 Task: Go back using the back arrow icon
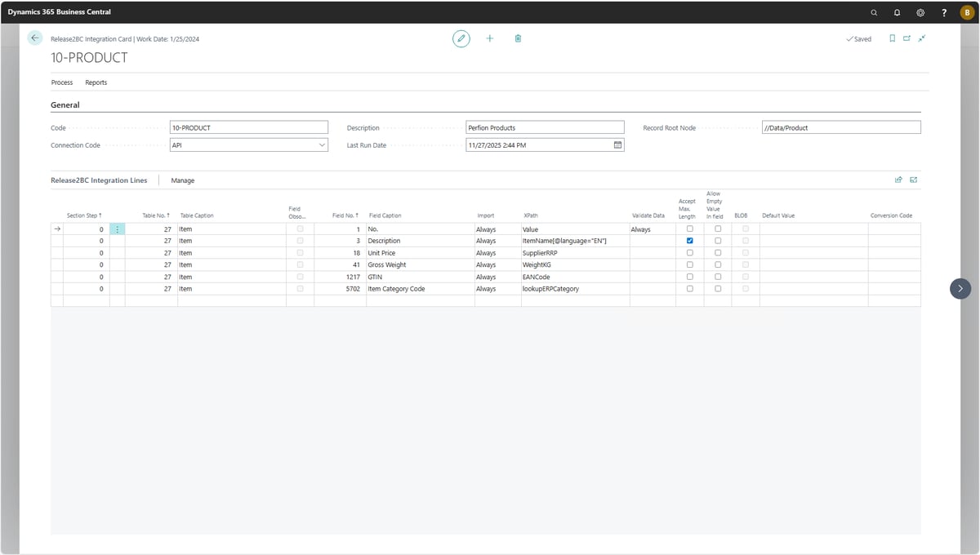[34, 38]
